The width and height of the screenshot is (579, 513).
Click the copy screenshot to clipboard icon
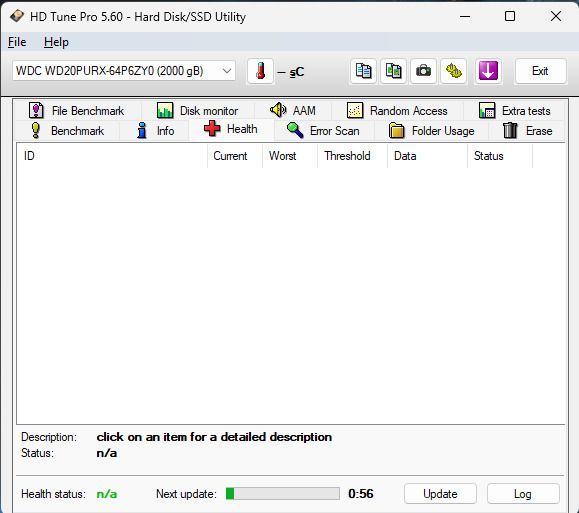click(393, 71)
